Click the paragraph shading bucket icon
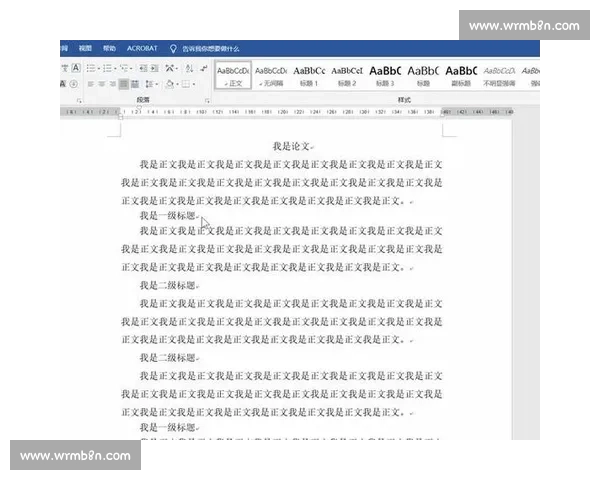Viewport: 600px width, 480px height. pyautogui.click(x=170, y=84)
